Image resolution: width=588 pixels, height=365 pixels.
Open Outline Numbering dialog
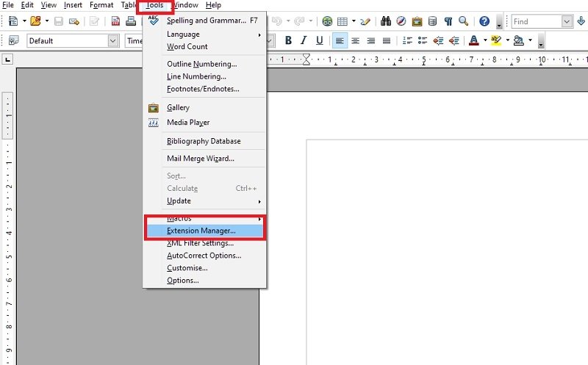pyautogui.click(x=205, y=64)
